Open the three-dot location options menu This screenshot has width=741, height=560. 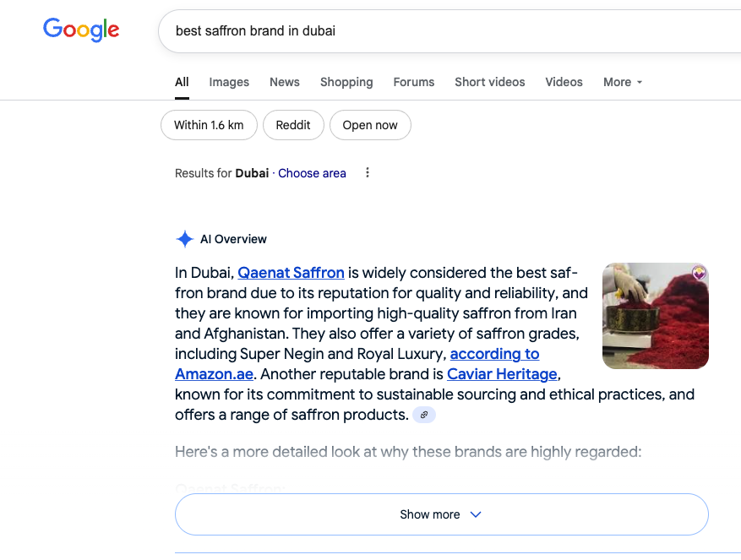pyautogui.click(x=368, y=173)
